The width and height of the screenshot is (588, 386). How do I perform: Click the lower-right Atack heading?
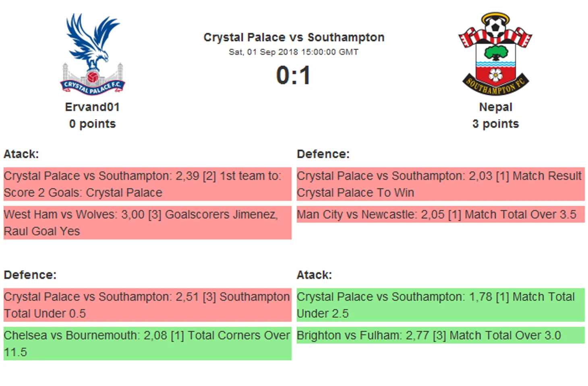coord(314,275)
